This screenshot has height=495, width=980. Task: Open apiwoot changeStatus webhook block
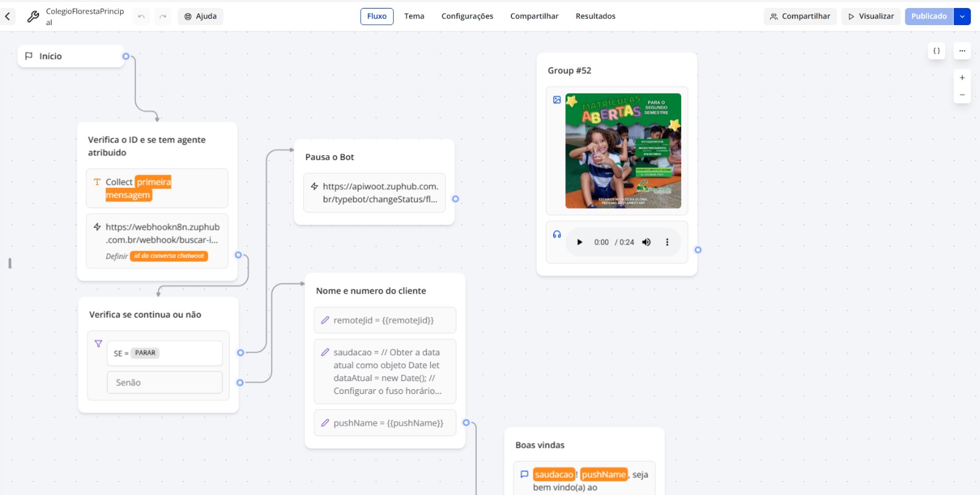374,193
